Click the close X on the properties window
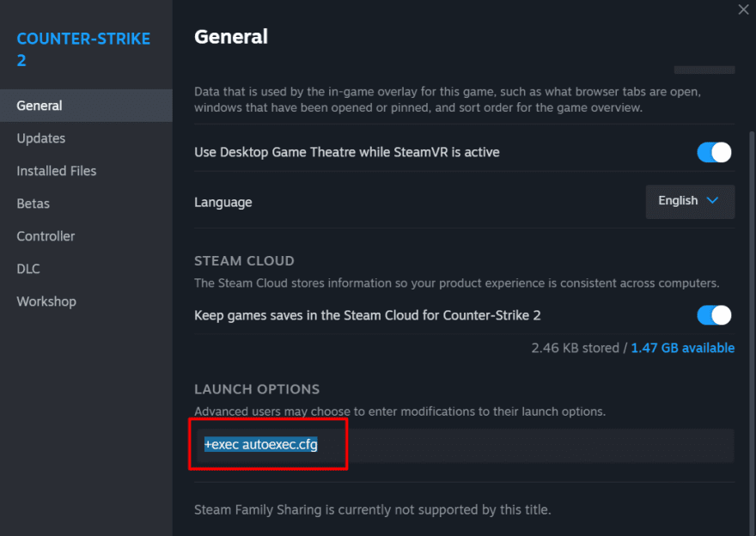Screen dimensions: 756x536 (x=744, y=9)
